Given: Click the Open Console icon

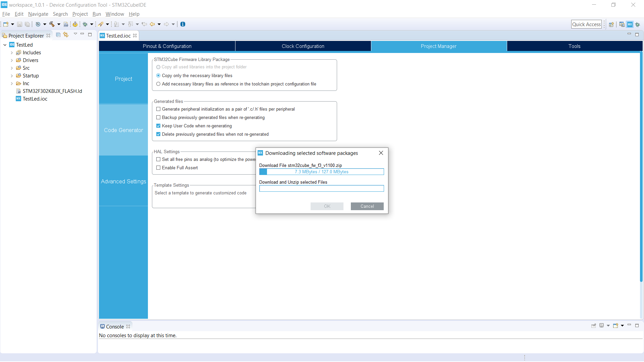Looking at the screenshot, I should (x=615, y=325).
